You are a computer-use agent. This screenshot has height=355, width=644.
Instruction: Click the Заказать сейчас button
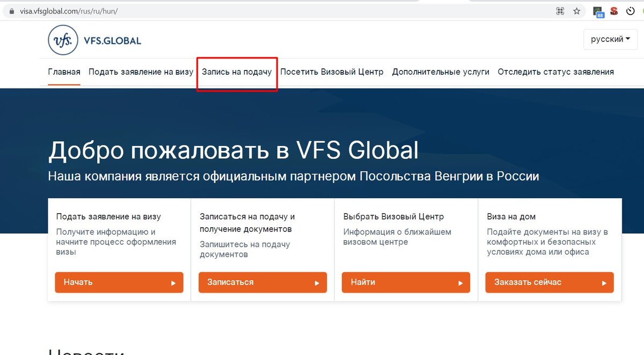(x=550, y=282)
